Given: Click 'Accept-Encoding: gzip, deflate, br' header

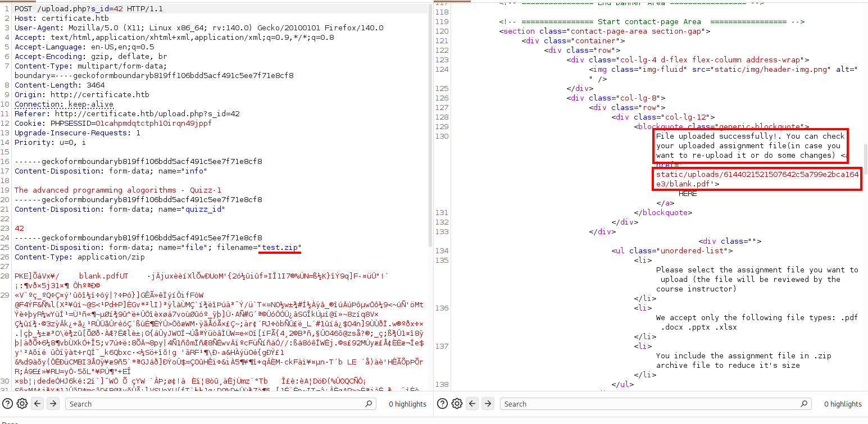Looking at the screenshot, I should click(90, 57).
